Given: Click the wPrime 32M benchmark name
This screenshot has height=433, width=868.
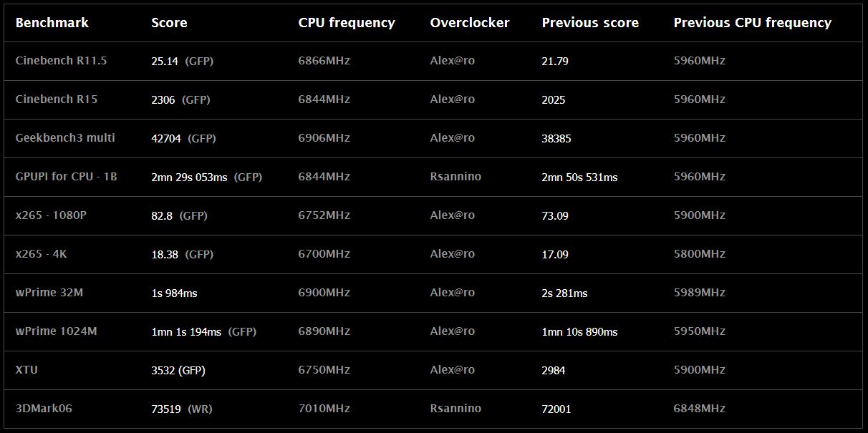Looking at the screenshot, I should click(x=49, y=293).
